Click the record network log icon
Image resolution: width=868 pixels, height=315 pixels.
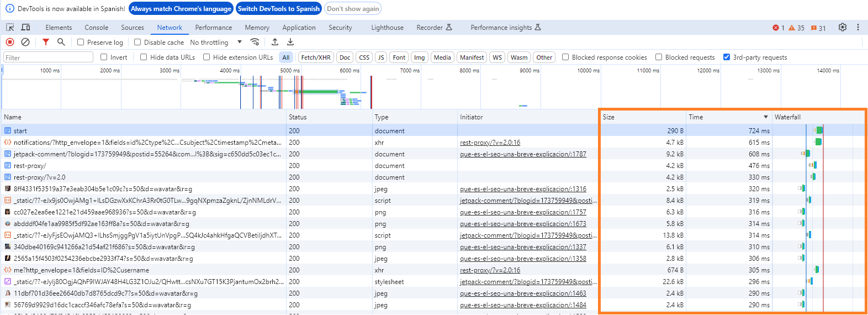[10, 42]
